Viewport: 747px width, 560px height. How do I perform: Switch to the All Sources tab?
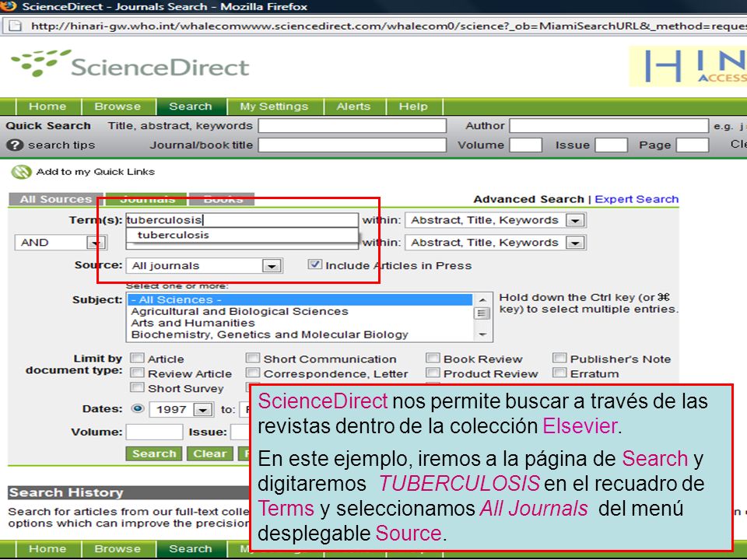pyautogui.click(x=56, y=199)
